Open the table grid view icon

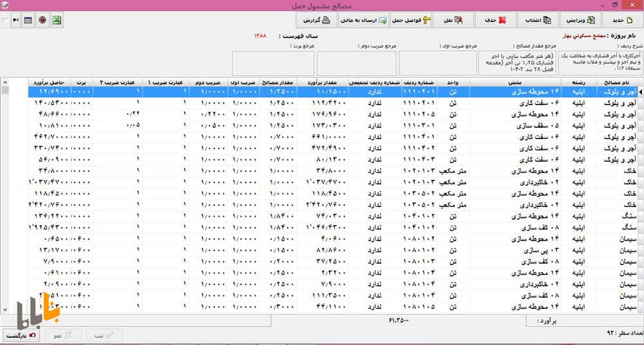click(28, 20)
